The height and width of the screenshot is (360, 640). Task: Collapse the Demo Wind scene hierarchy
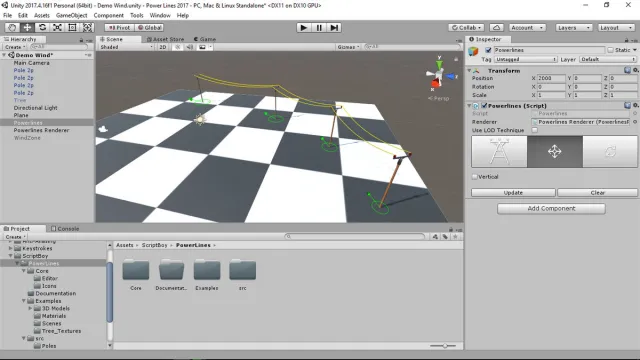pyautogui.click(x=4, y=55)
